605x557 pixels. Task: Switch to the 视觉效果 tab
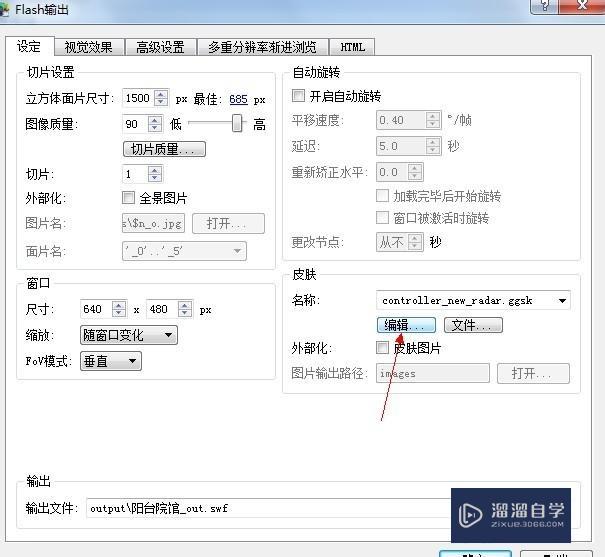tap(88, 47)
